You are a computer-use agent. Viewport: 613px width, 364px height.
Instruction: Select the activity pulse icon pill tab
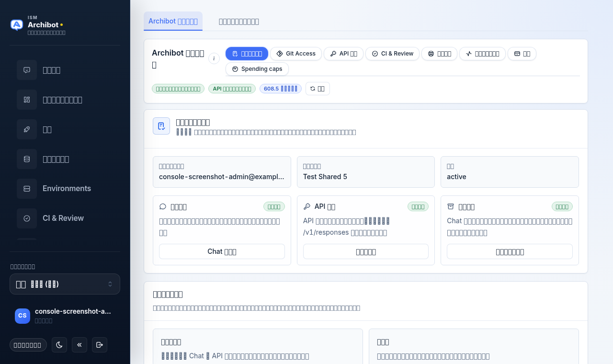click(x=482, y=54)
